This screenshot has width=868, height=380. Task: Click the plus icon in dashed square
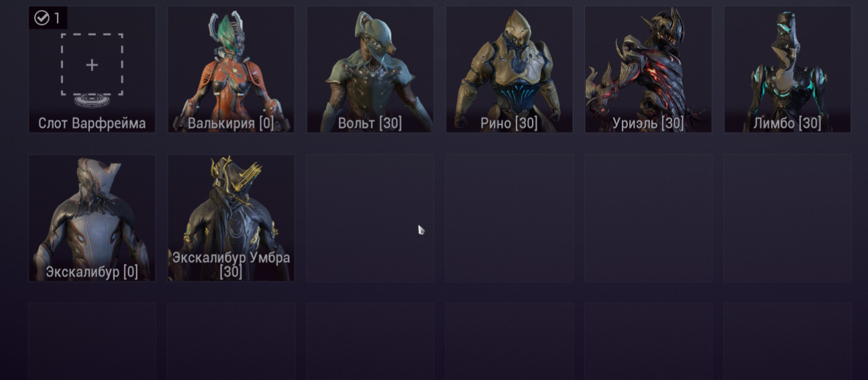pyautogui.click(x=92, y=65)
